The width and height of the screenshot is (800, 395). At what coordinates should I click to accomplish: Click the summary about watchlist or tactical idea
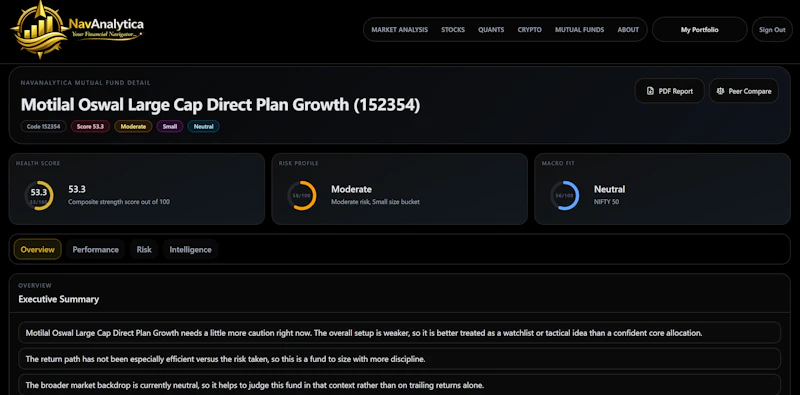point(399,333)
